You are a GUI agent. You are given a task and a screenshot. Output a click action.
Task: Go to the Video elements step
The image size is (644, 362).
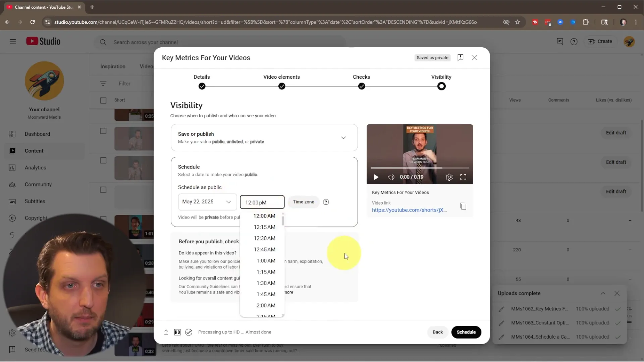pos(281,81)
